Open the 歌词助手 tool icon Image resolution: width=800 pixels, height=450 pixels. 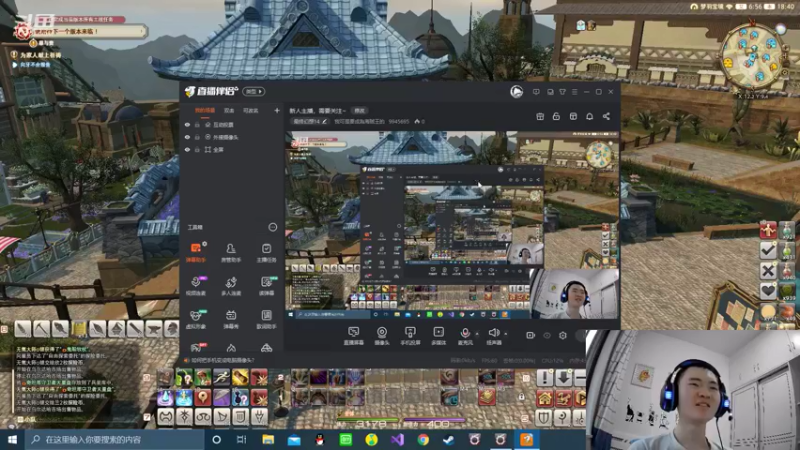pos(266,319)
